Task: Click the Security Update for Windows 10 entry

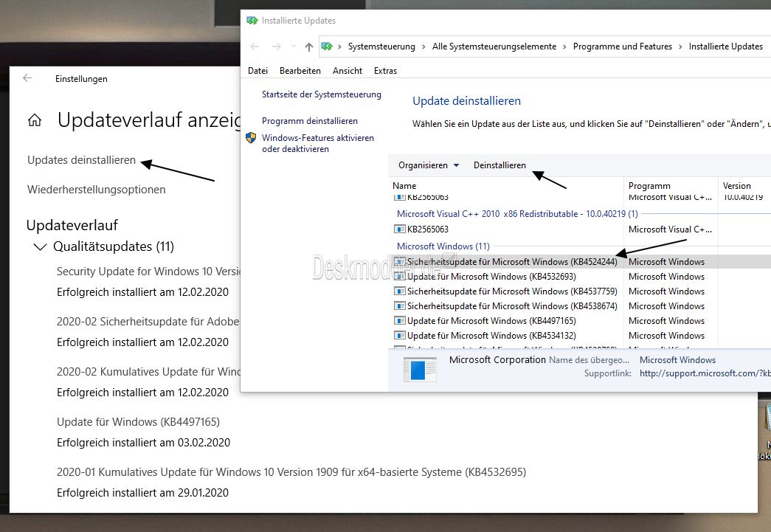Action: pos(148,272)
